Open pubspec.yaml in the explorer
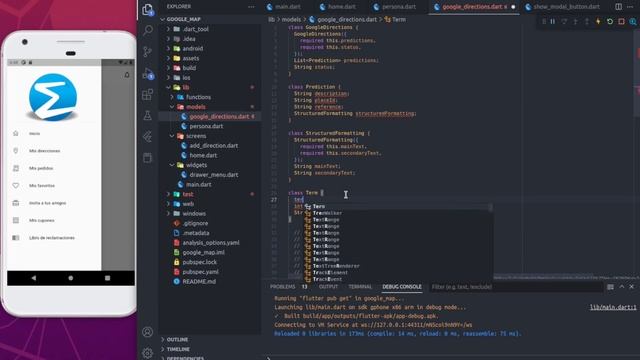The width and height of the screenshot is (640, 360). click(x=200, y=272)
